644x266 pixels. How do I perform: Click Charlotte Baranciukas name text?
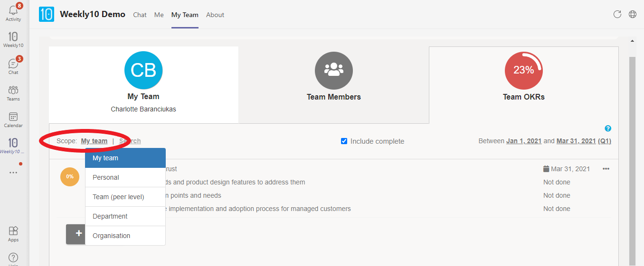tap(143, 109)
